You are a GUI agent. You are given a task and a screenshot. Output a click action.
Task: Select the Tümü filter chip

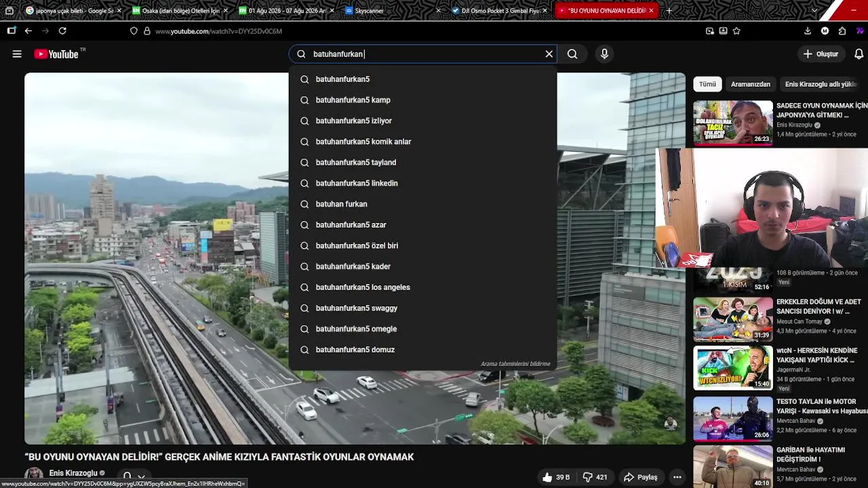707,84
